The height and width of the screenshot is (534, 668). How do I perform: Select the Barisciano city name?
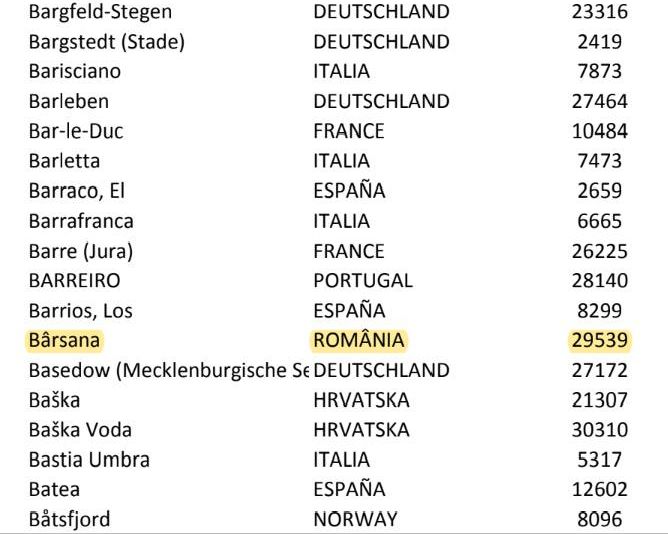point(73,71)
